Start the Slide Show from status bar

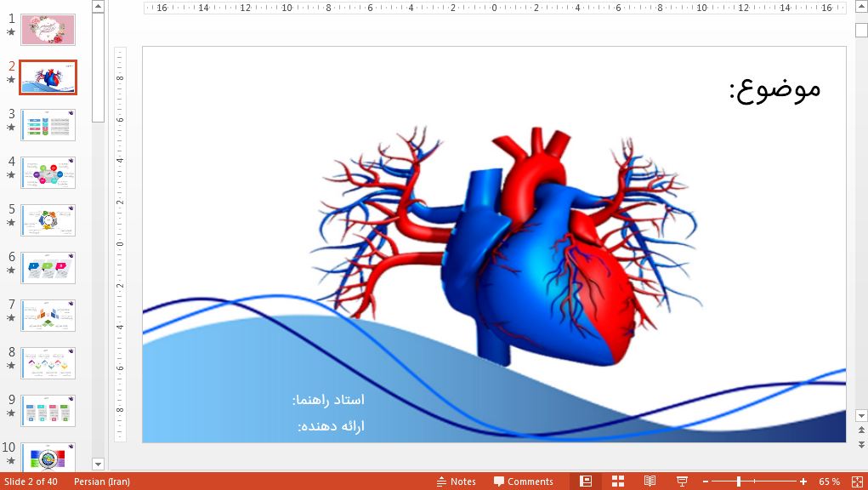pyautogui.click(x=682, y=481)
